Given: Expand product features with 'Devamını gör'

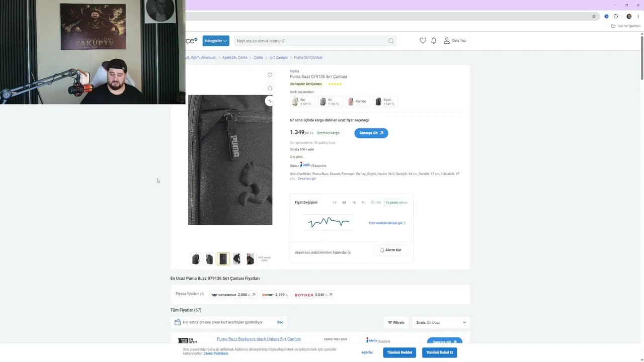Looking at the screenshot, I should coord(307,178).
